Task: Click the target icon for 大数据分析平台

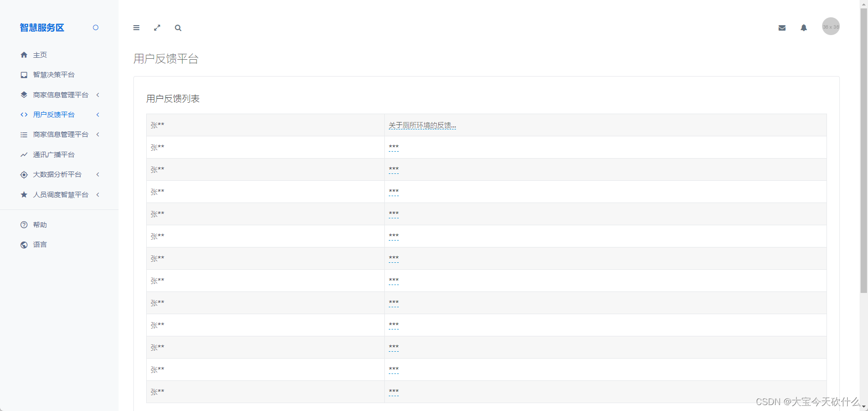Action: coord(24,174)
